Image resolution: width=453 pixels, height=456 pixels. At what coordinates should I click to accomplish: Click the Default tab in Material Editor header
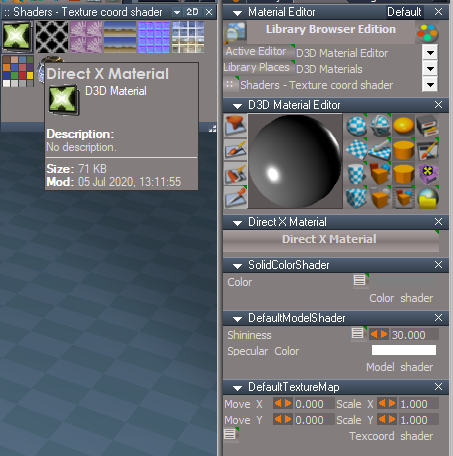[404, 12]
